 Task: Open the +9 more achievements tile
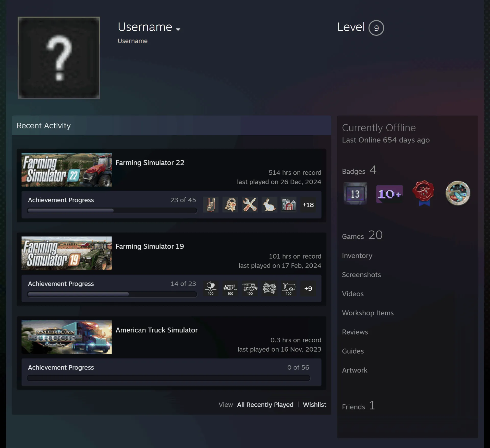click(308, 288)
